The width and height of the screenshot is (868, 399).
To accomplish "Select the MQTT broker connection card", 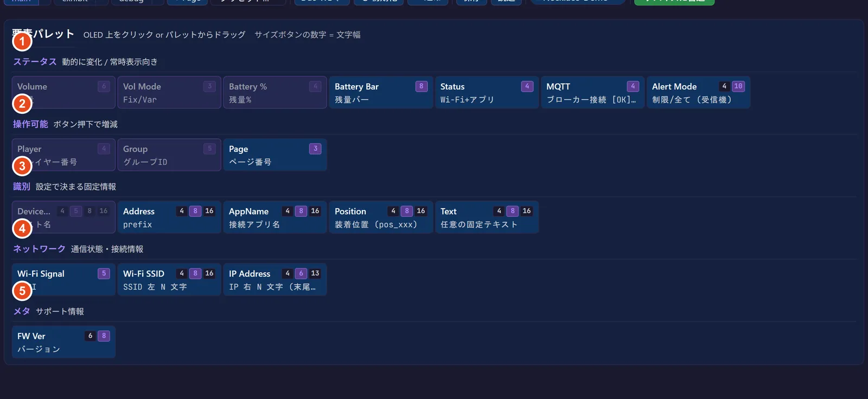I will coord(592,92).
